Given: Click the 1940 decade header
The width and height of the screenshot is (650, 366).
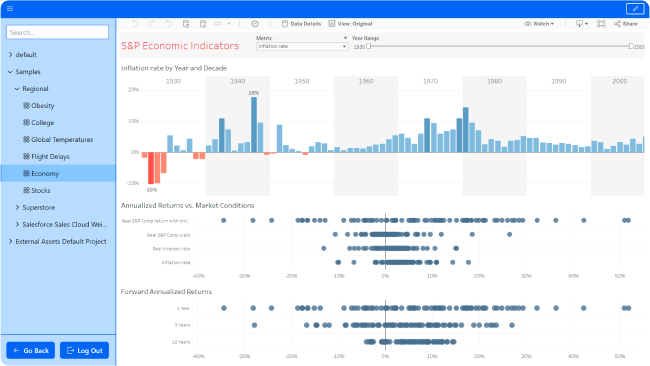Looking at the screenshot, I should (x=238, y=81).
